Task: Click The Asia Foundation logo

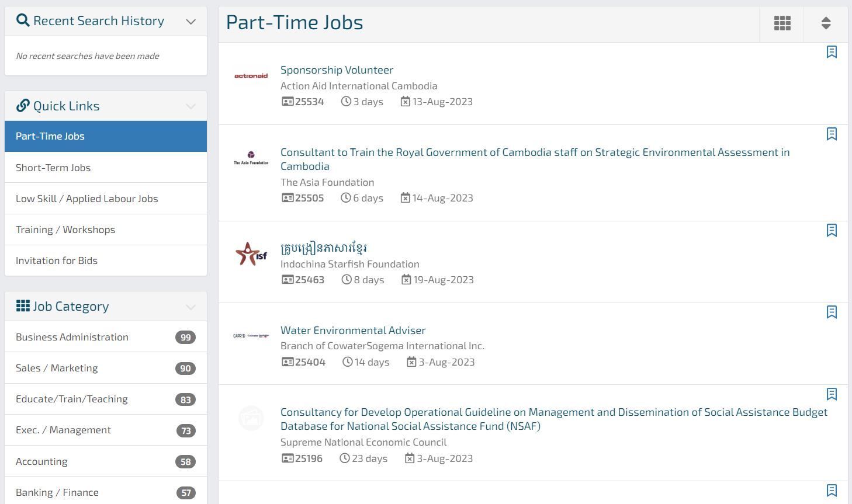Action: click(251, 158)
